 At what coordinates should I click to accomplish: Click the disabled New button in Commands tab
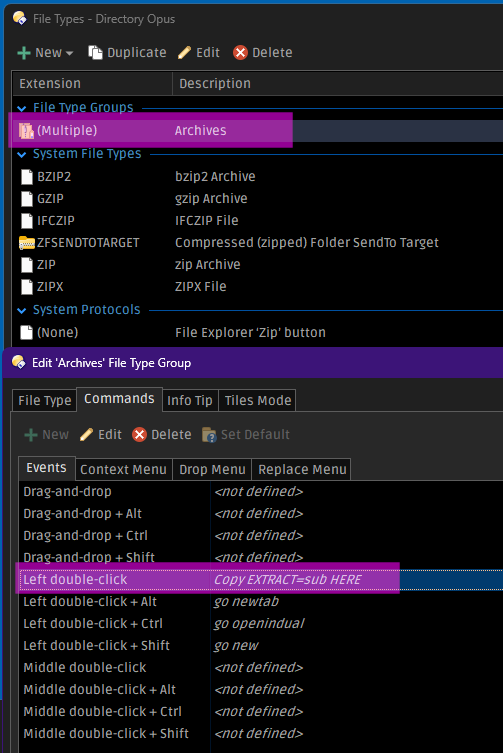click(x=47, y=435)
